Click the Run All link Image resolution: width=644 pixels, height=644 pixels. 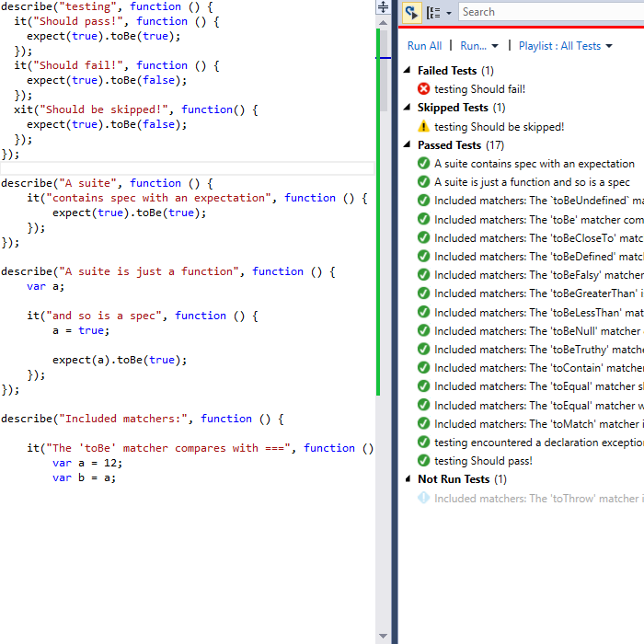(424, 46)
